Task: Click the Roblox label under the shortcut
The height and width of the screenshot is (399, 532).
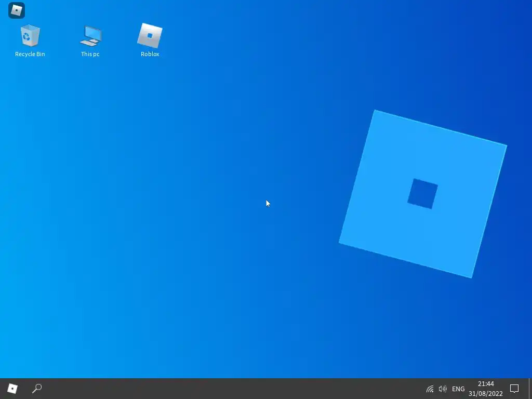Action: [x=150, y=54]
